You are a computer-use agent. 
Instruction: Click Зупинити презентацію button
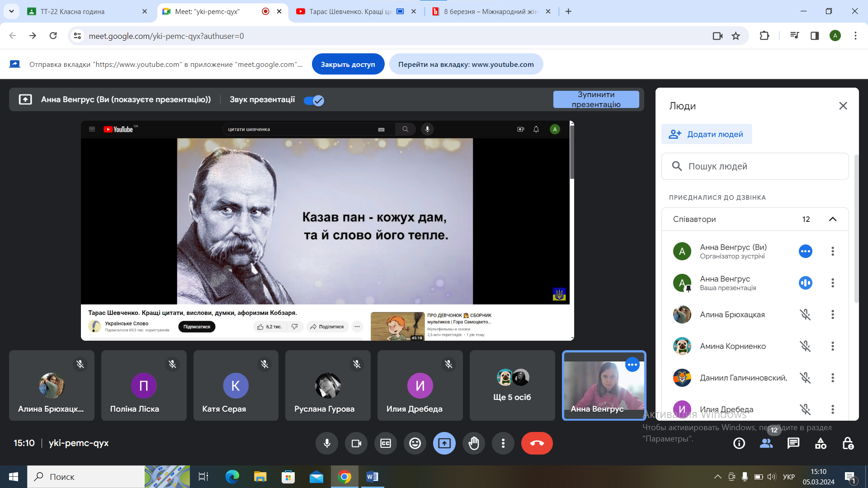(596, 99)
